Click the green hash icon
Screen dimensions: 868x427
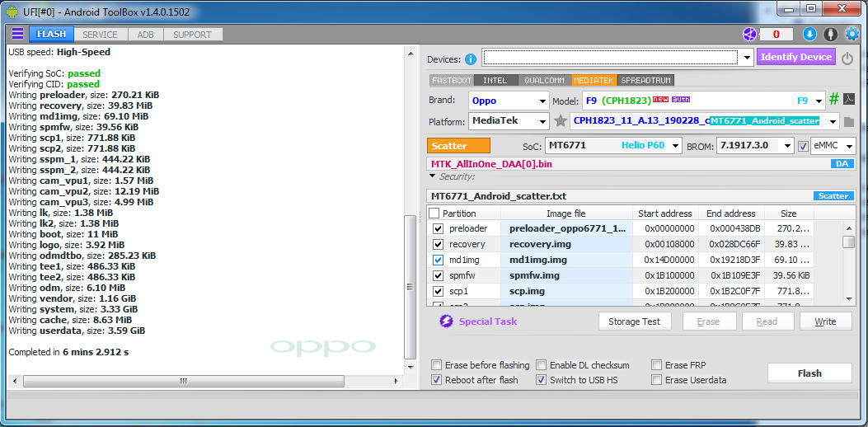pyautogui.click(x=834, y=100)
